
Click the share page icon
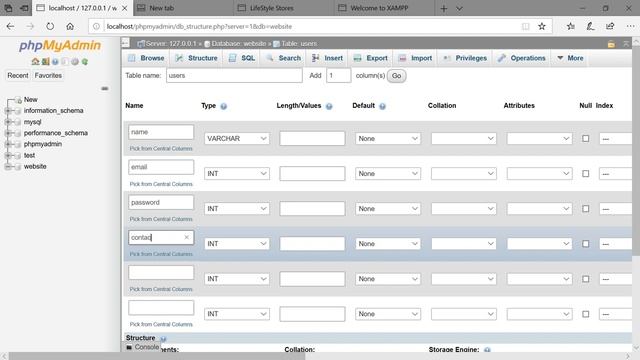(x=610, y=26)
